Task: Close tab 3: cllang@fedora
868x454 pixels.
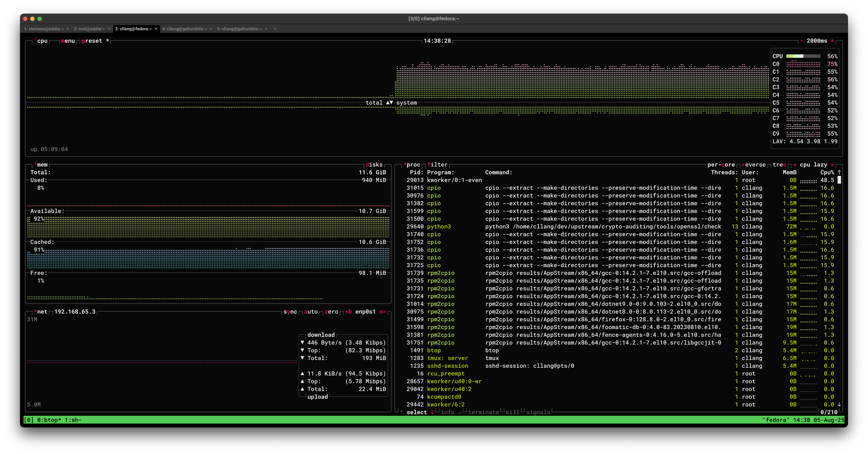Action: [x=156, y=29]
